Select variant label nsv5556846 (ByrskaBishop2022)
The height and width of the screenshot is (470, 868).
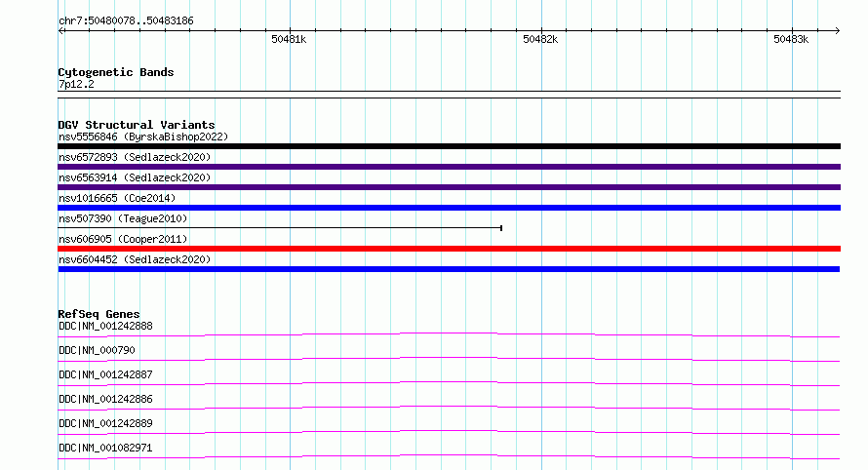(x=143, y=137)
